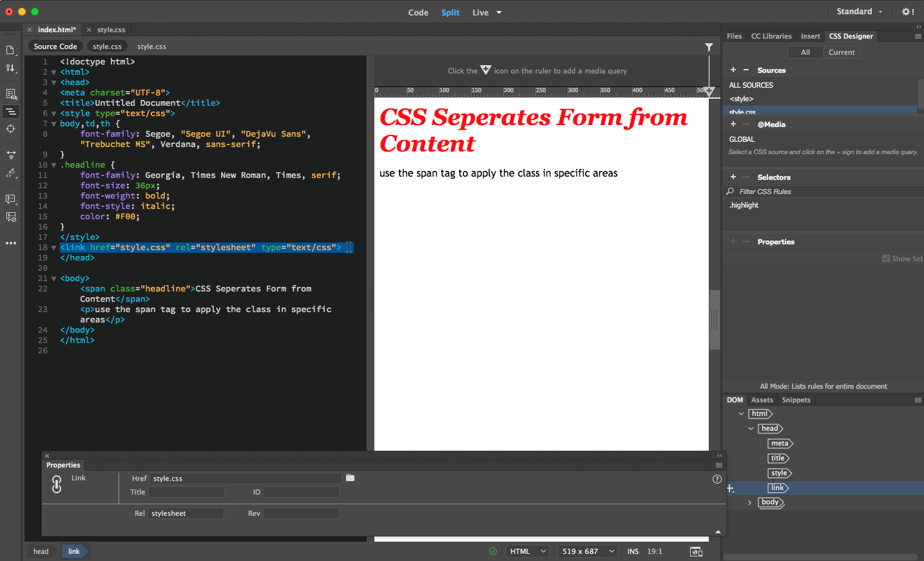Screen dimensions: 924x561
Task: Click the Apply Comment icon in left toolbar
Action: (x=10, y=199)
